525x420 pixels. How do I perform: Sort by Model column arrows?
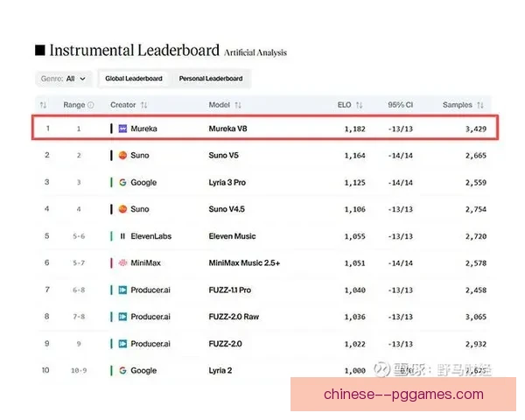click(x=238, y=105)
